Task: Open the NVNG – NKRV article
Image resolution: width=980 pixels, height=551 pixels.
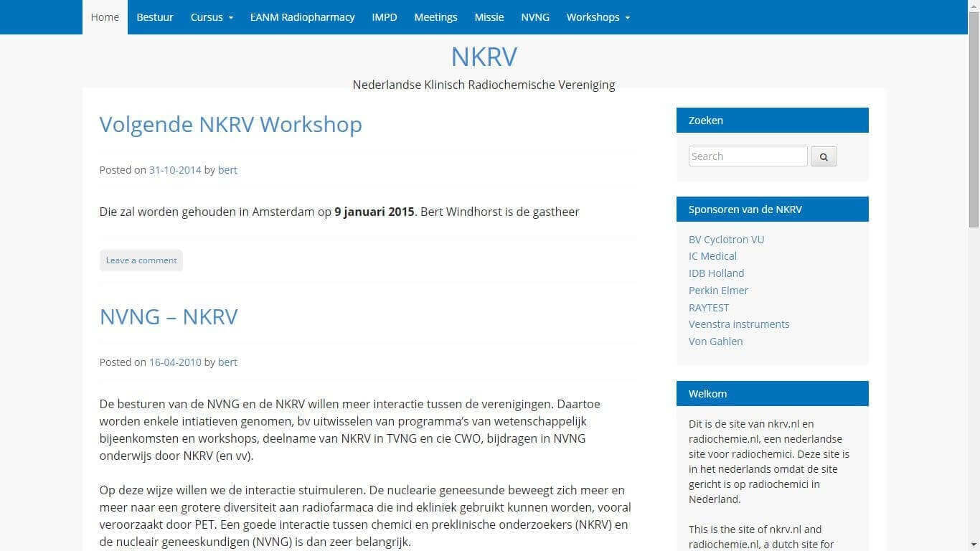Action: coord(169,316)
